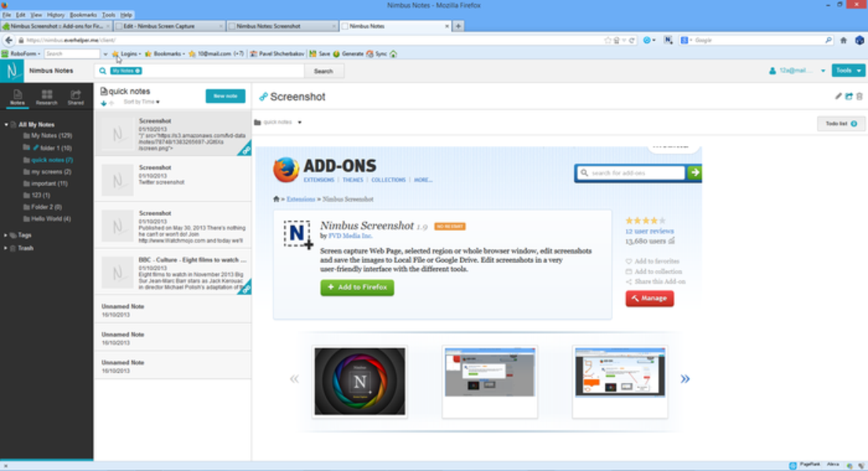Switch to Nimbus Notes: Screenshot tab

[x=282, y=26]
